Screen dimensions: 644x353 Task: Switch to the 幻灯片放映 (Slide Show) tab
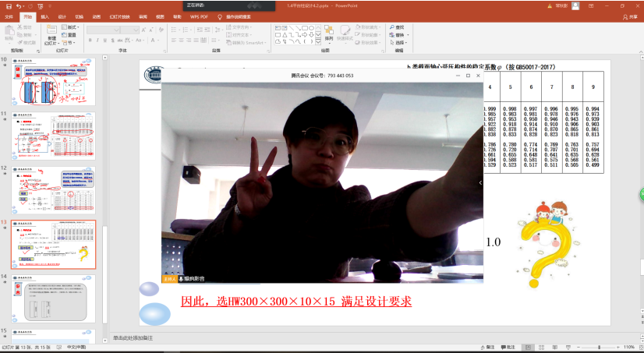[119, 17]
